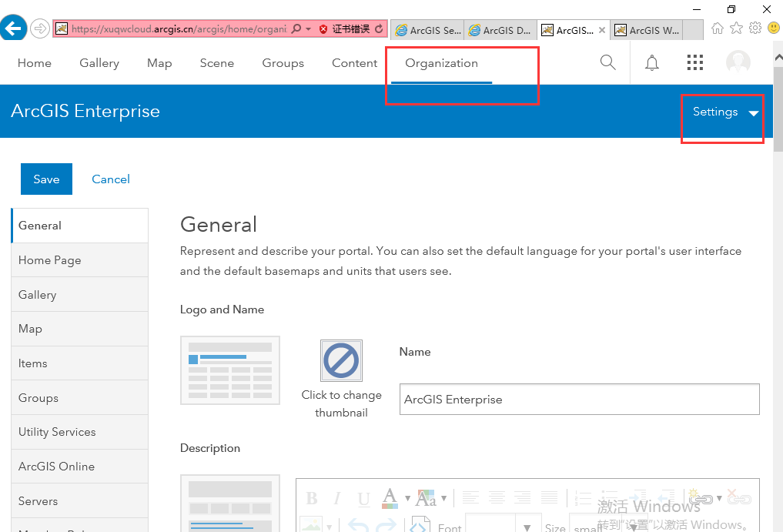Open the app launcher grid icon

point(694,62)
